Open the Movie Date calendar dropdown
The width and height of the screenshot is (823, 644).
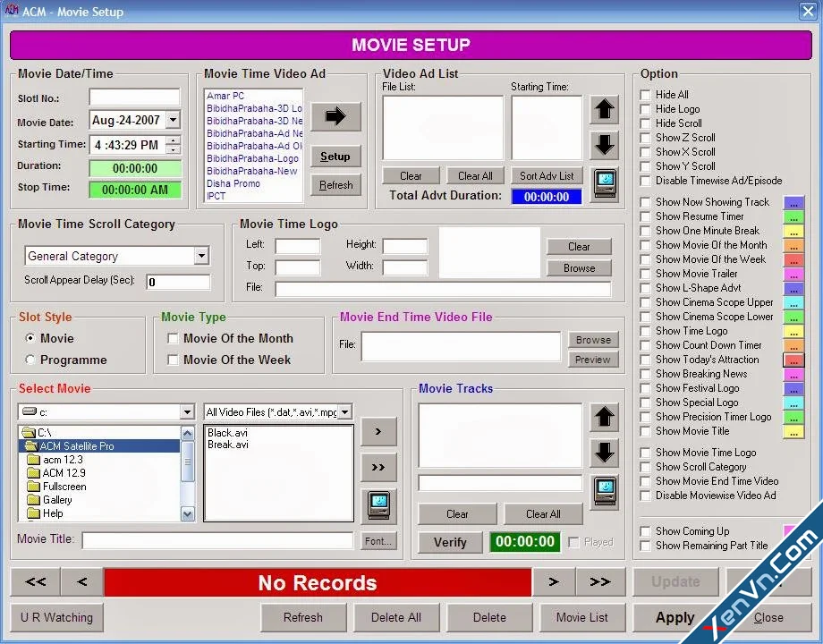click(174, 119)
